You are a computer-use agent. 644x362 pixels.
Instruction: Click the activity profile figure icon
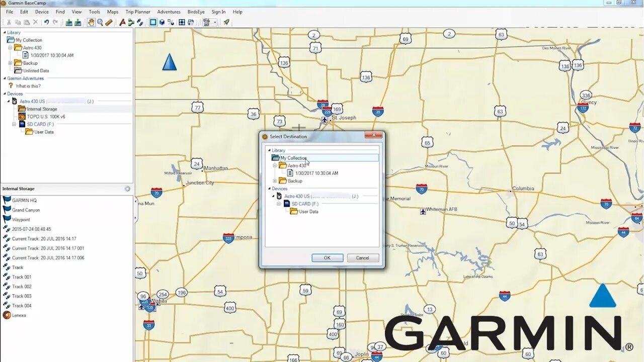point(206,22)
